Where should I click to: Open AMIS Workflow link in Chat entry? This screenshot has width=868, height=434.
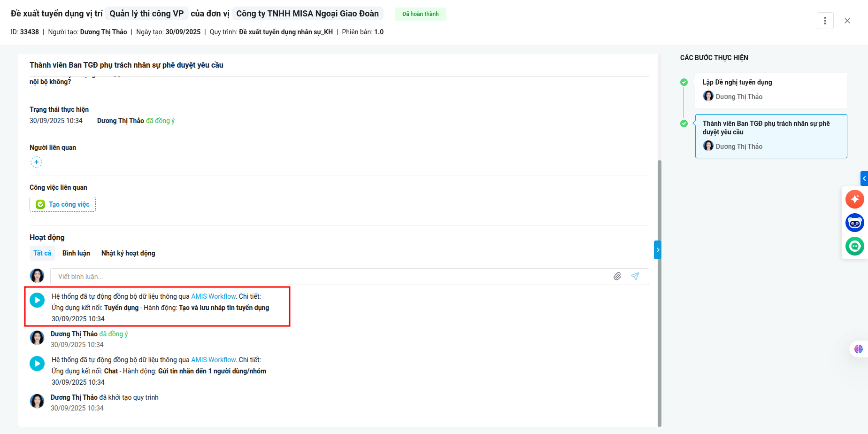pos(213,360)
